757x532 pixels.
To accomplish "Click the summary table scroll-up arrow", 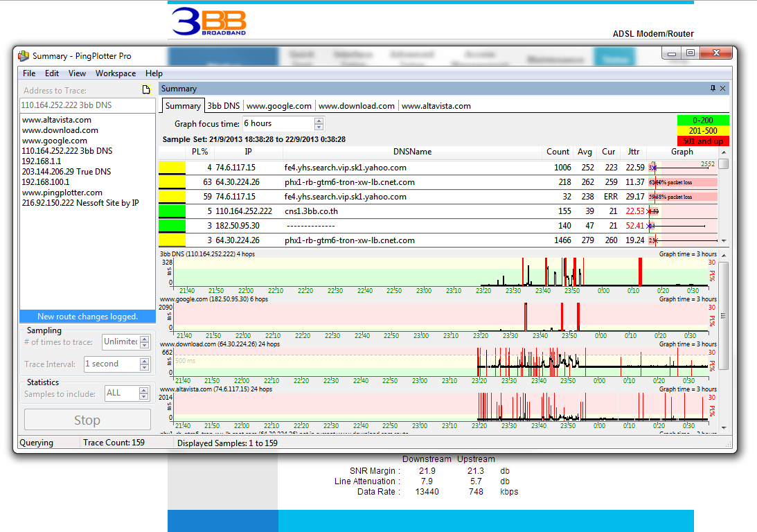I will 724,152.
